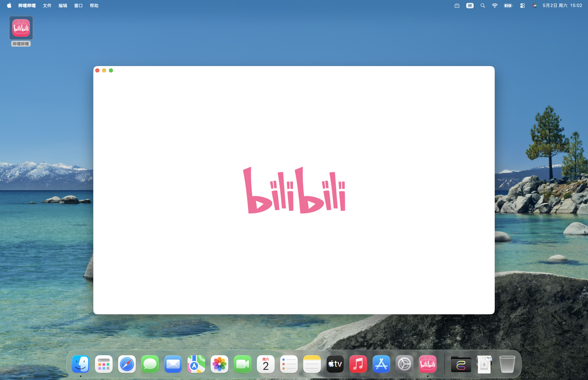Open the 帮助 menu

94,5
